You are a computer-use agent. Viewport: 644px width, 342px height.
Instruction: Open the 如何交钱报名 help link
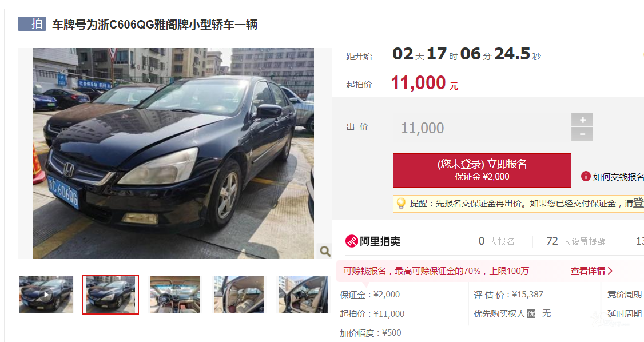618,177
